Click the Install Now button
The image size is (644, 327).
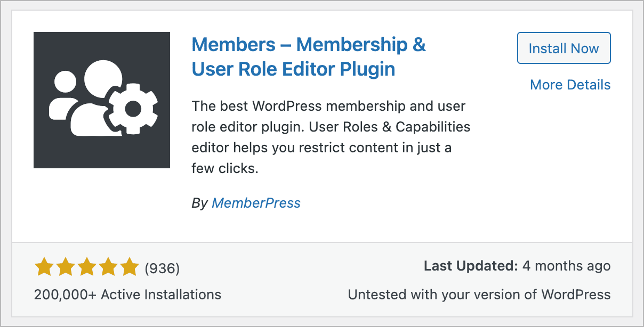pyautogui.click(x=563, y=48)
